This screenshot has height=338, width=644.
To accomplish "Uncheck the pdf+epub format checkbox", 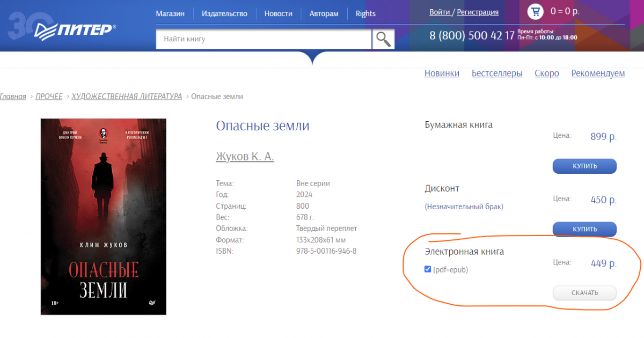I will [428, 269].
